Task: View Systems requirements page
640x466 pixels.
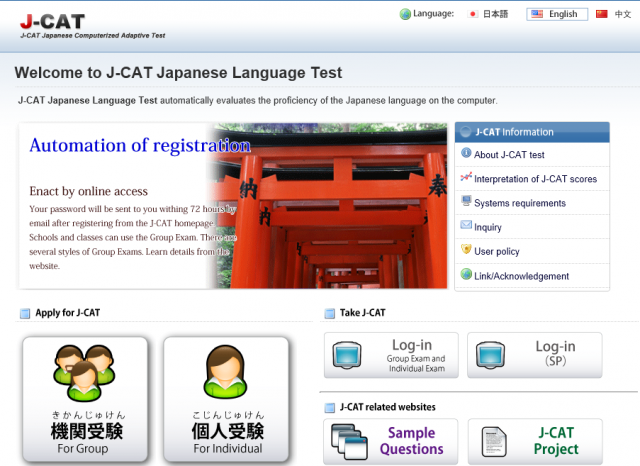Action: 519,203
